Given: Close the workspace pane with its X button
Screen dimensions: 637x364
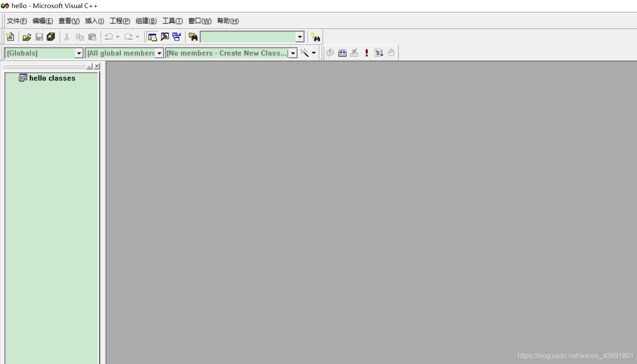Looking at the screenshot, I should click(x=97, y=66).
